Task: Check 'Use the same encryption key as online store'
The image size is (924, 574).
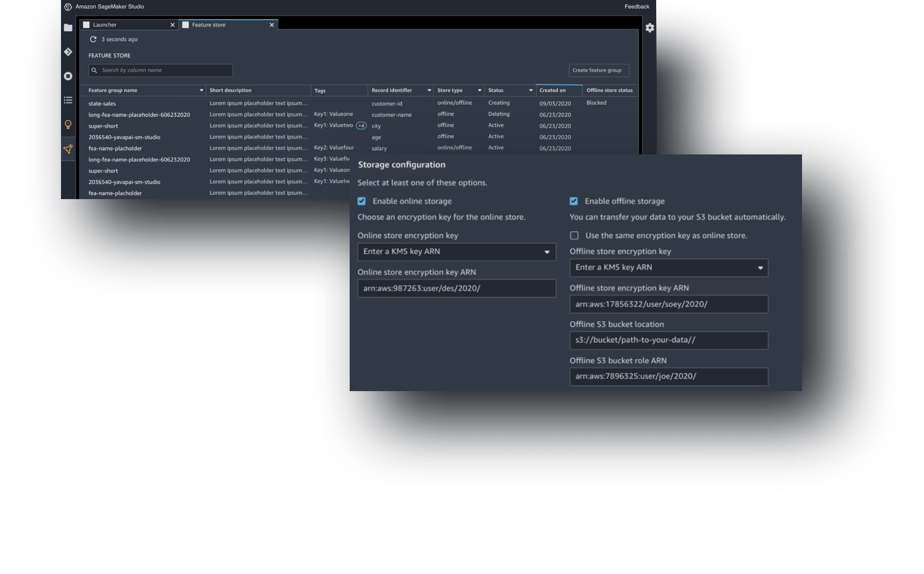Action: pos(574,235)
